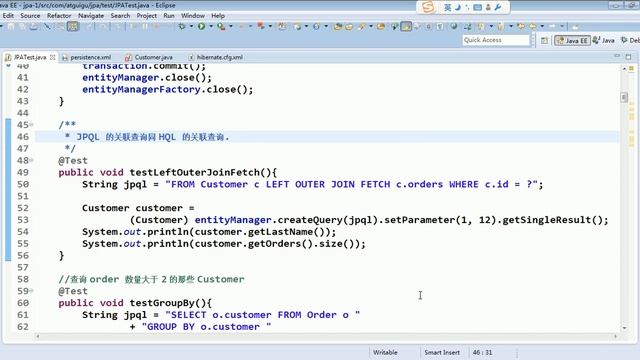Open the Help menu
640x360 pixels.
pyautogui.click(x=218, y=16)
